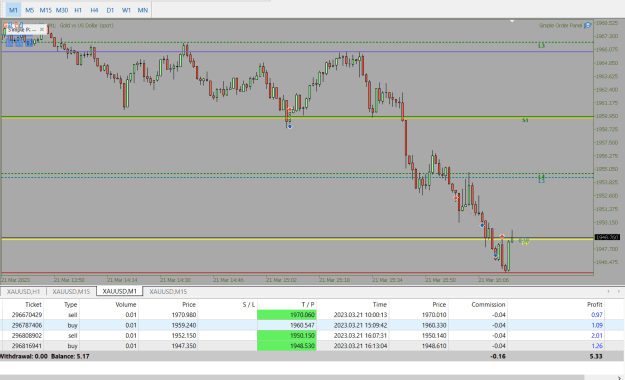Select the M30 timeframe button
625x380 pixels.
[62, 10]
